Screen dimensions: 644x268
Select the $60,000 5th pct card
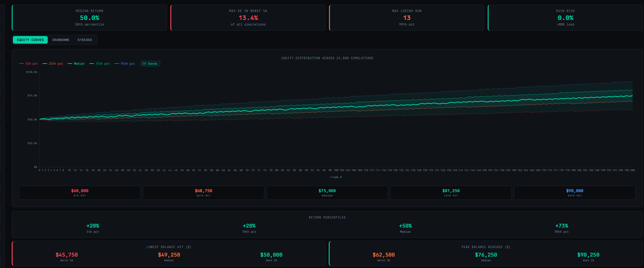click(79, 192)
